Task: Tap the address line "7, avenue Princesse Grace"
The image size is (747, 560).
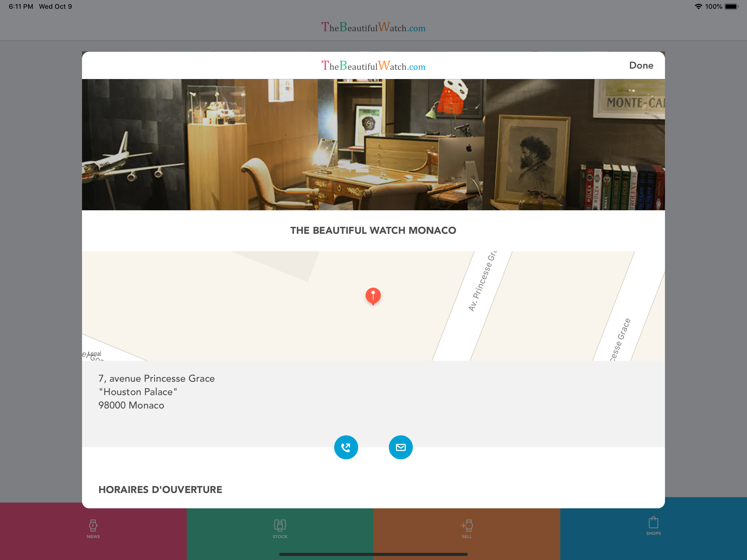Action: [x=156, y=378]
